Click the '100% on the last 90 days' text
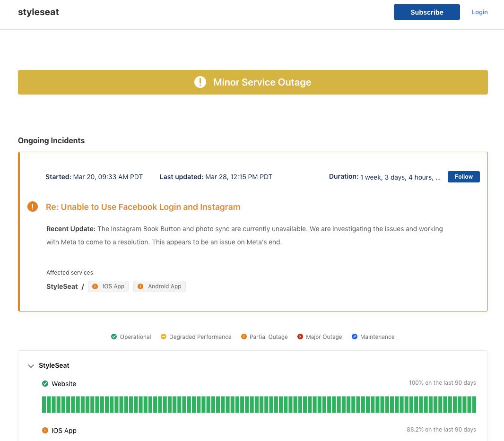Viewport: 504px width, 441px height. [442, 383]
